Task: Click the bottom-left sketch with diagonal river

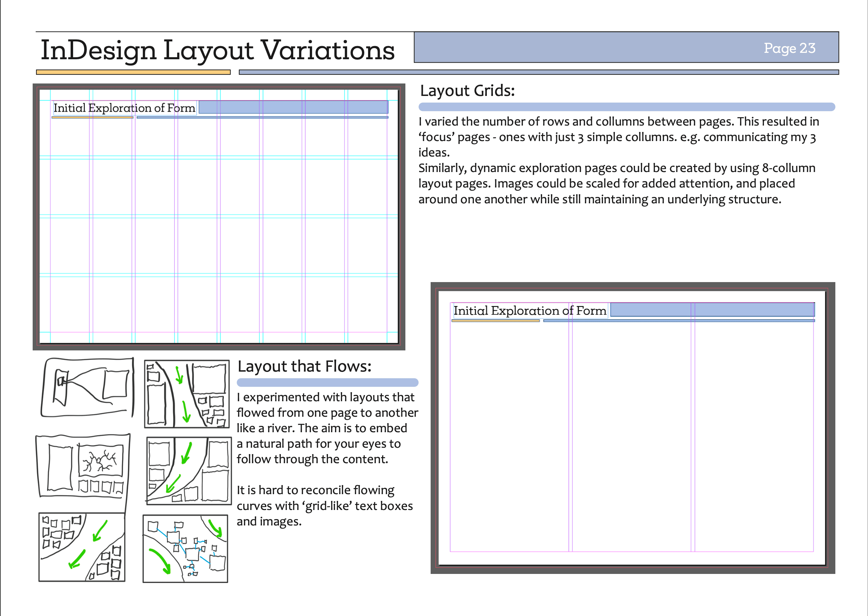Action: tap(82, 547)
